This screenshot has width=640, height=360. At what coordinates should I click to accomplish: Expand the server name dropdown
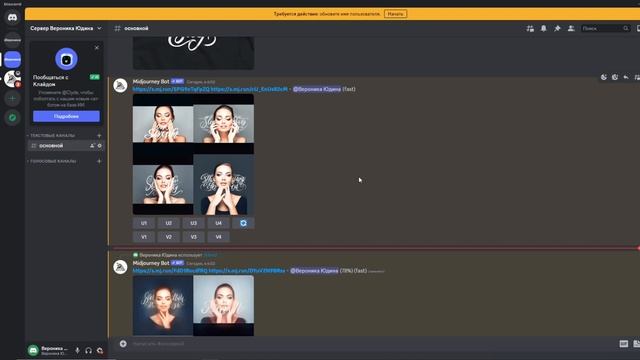pos(99,29)
